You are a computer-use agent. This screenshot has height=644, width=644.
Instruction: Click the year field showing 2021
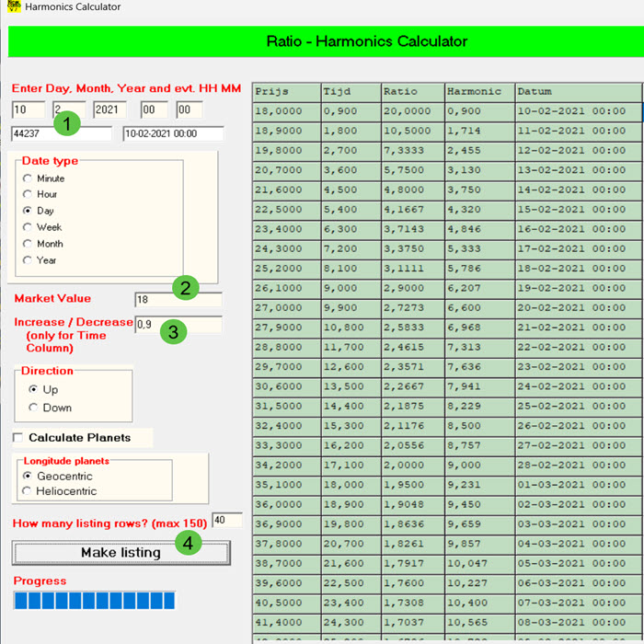click(x=109, y=109)
